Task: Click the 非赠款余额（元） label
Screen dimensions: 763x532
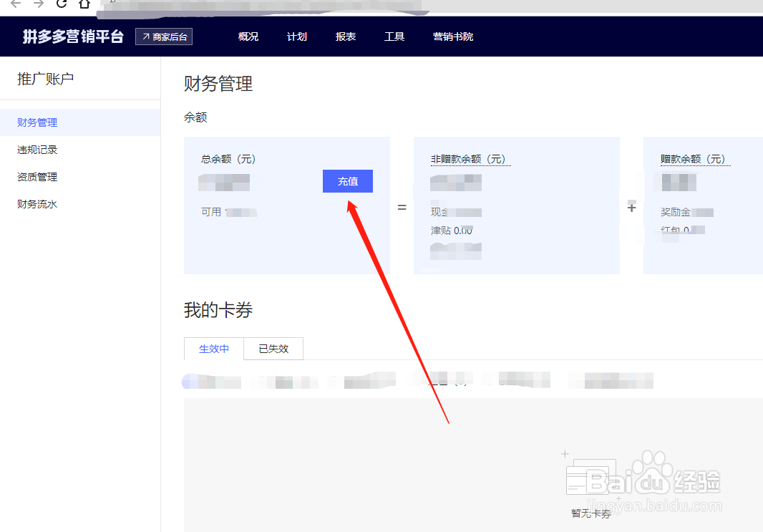Action: (470, 159)
